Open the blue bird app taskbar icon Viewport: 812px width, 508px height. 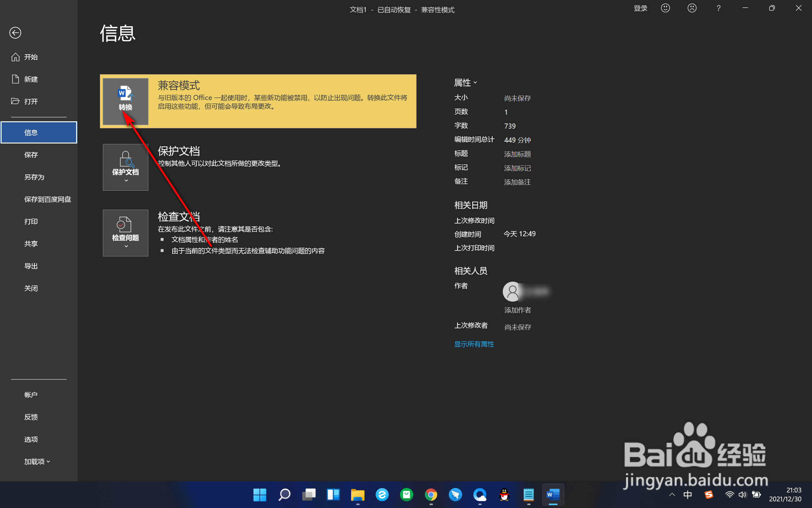coord(455,495)
